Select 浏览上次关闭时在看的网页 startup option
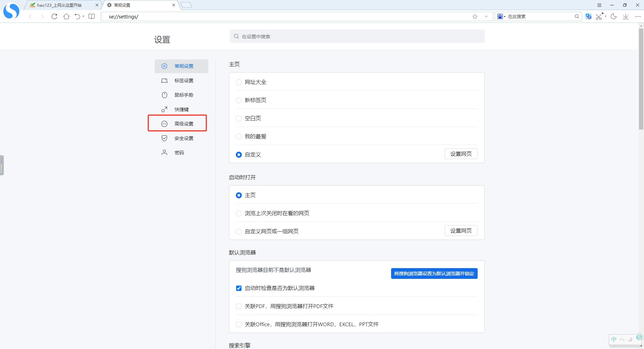The width and height of the screenshot is (644, 349). tap(239, 213)
